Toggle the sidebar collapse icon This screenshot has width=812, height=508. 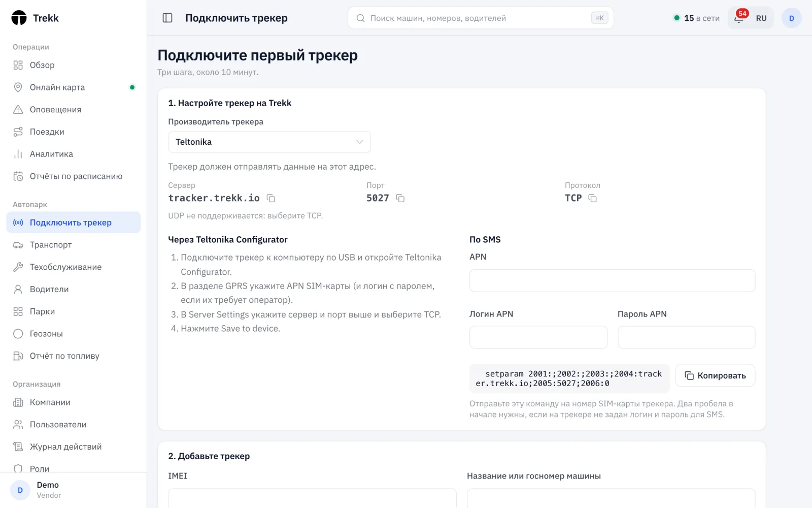point(167,18)
